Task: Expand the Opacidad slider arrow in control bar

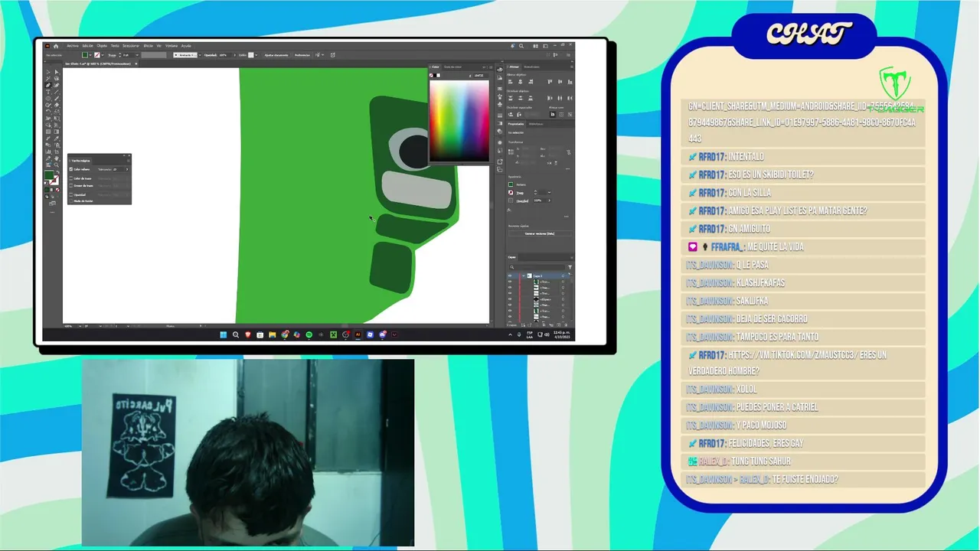Action: coord(235,55)
